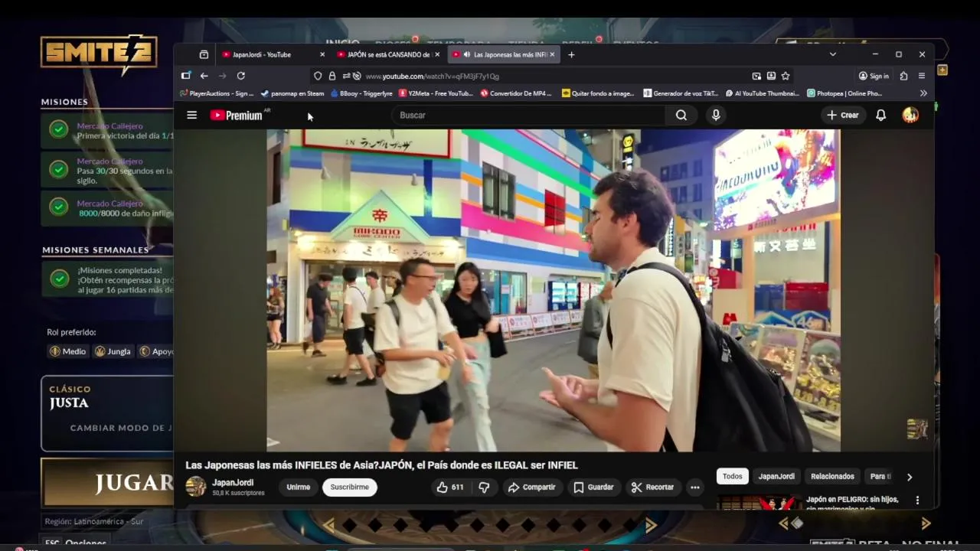Go forward using the browser forward arrow
980x551 pixels.
222,76
